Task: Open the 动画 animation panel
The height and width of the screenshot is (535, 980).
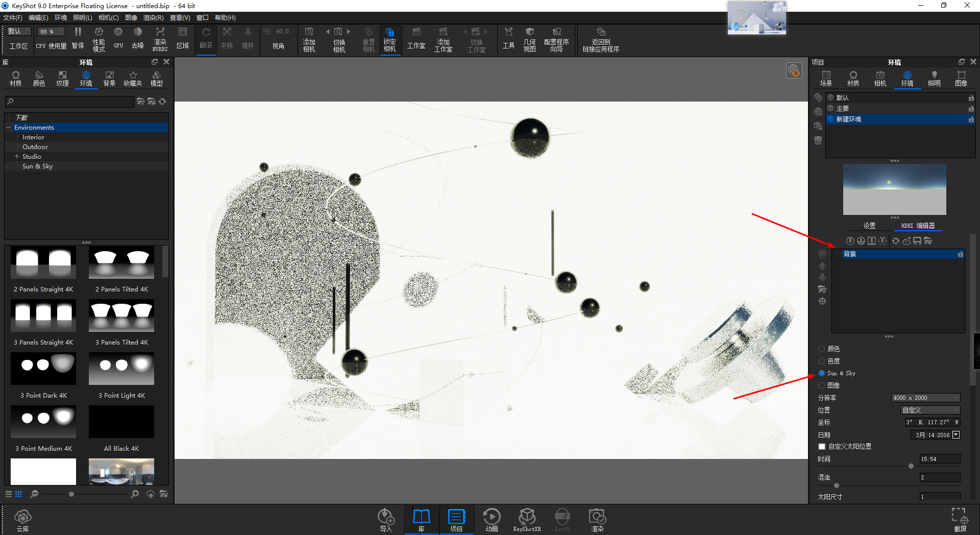Action: [x=492, y=520]
